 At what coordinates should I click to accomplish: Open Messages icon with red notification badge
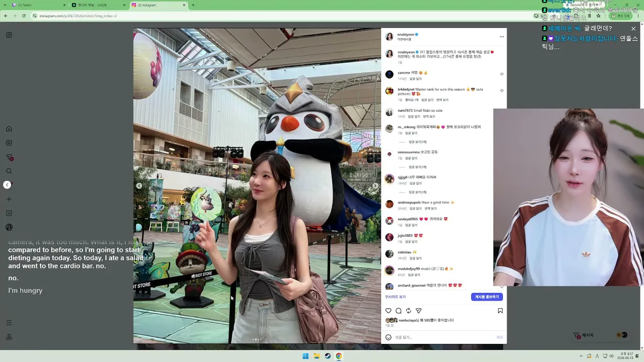click(x=9, y=157)
